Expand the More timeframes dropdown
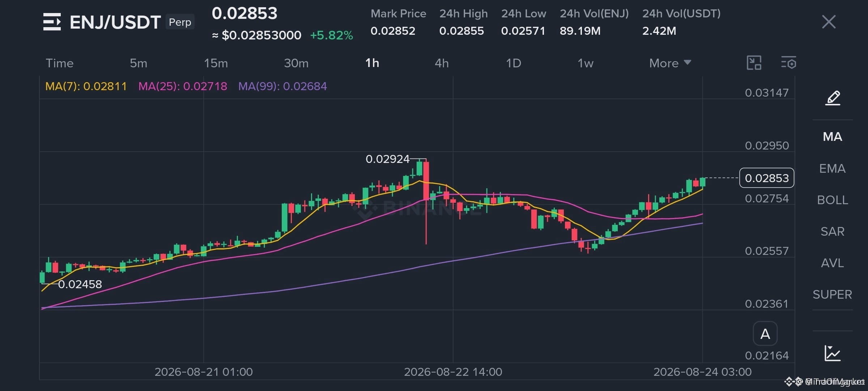 [670, 63]
